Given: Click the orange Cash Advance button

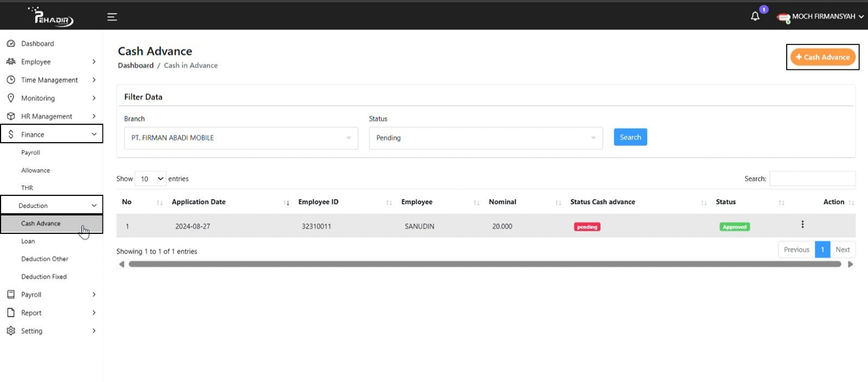Looking at the screenshot, I should (x=822, y=57).
